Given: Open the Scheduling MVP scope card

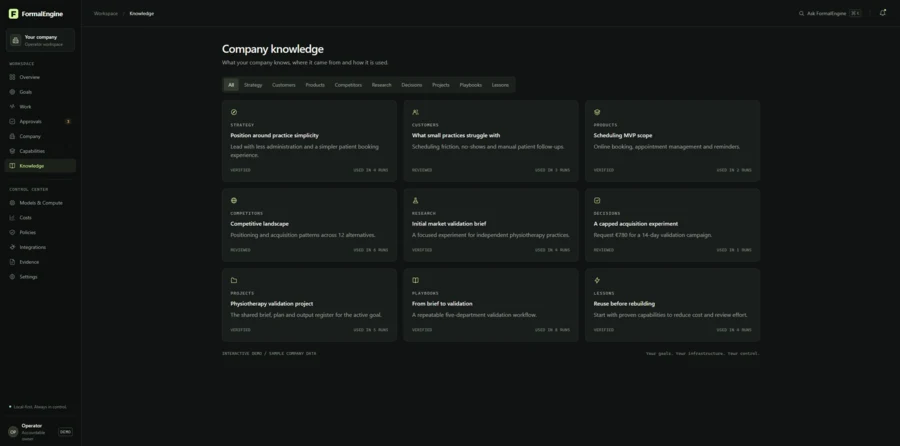Looking at the screenshot, I should tap(672, 141).
